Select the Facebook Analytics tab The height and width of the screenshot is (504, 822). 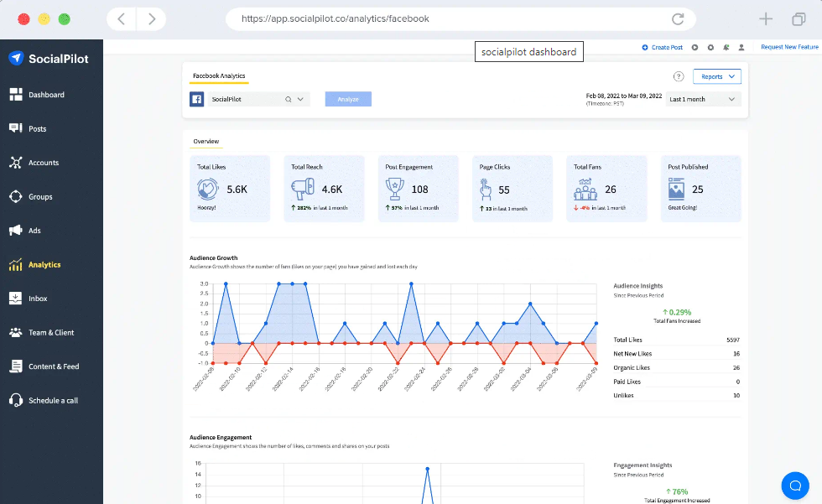pos(219,76)
